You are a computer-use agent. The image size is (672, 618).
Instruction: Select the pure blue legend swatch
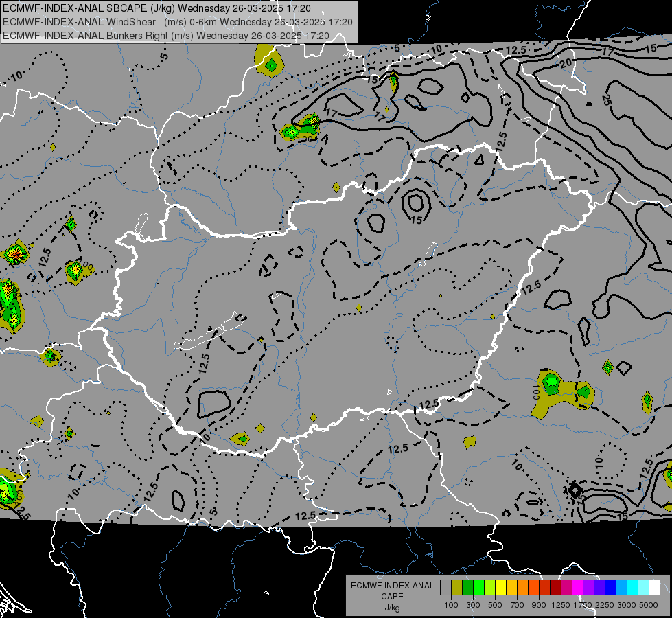(611, 587)
